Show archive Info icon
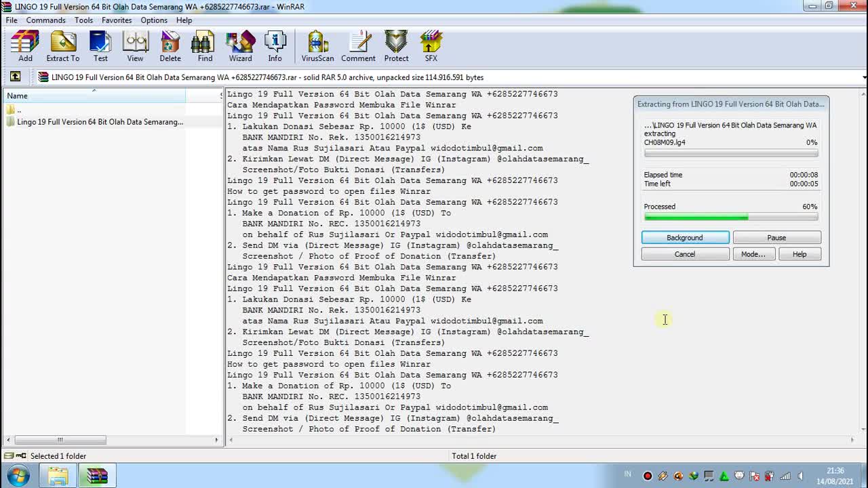This screenshot has height=488, width=868. coord(275,47)
